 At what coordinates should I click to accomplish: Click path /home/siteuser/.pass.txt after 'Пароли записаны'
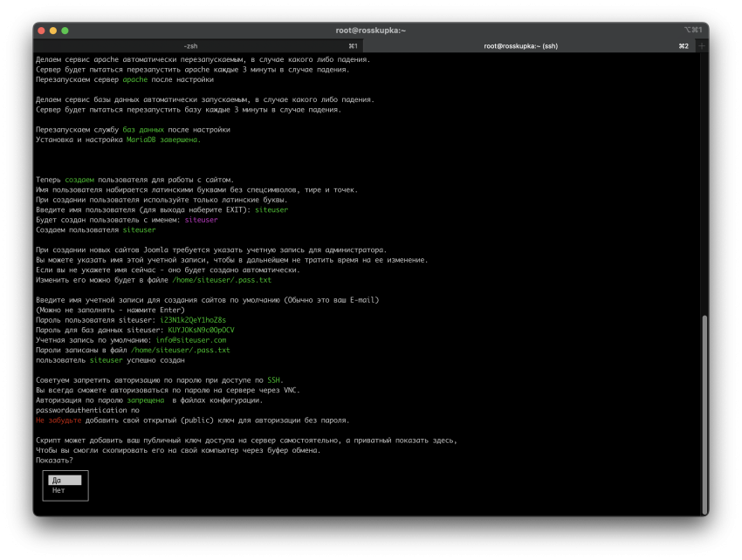pyautogui.click(x=181, y=350)
